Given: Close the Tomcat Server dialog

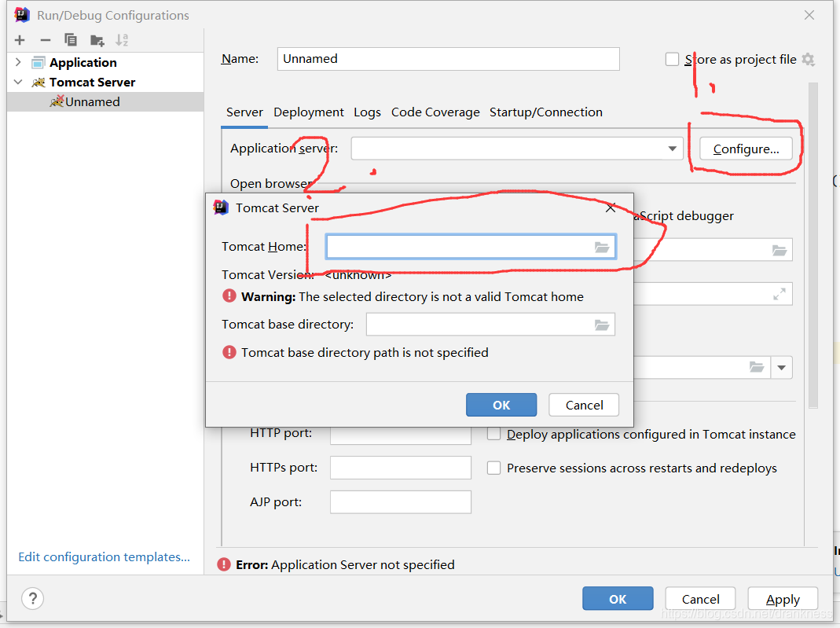Looking at the screenshot, I should 611,208.
